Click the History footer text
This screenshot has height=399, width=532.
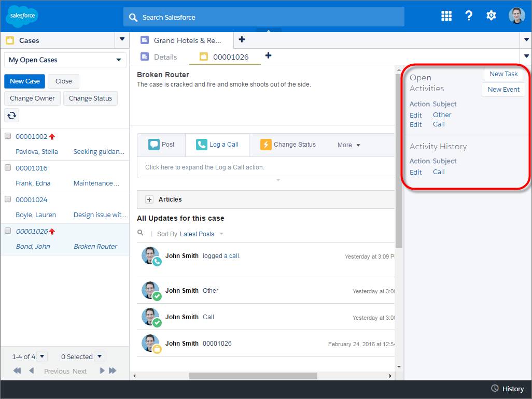pyautogui.click(x=513, y=389)
